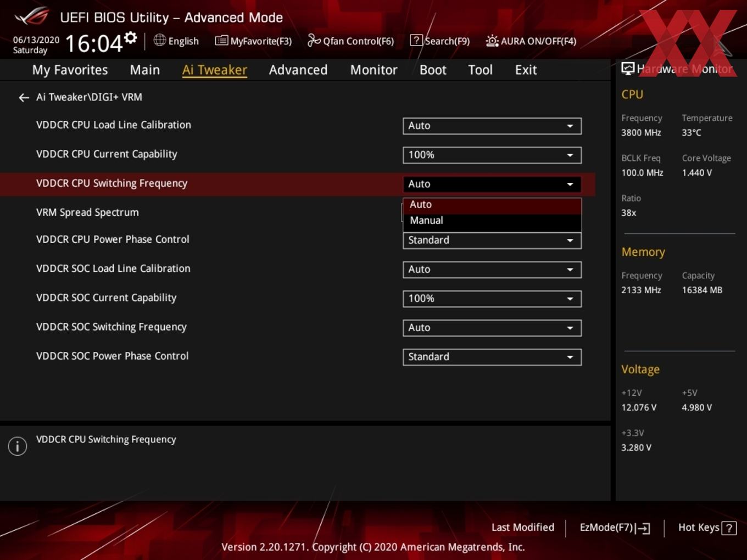This screenshot has height=560, width=747.
Task: Click the Hot Keys question mark icon
Action: tap(729, 528)
